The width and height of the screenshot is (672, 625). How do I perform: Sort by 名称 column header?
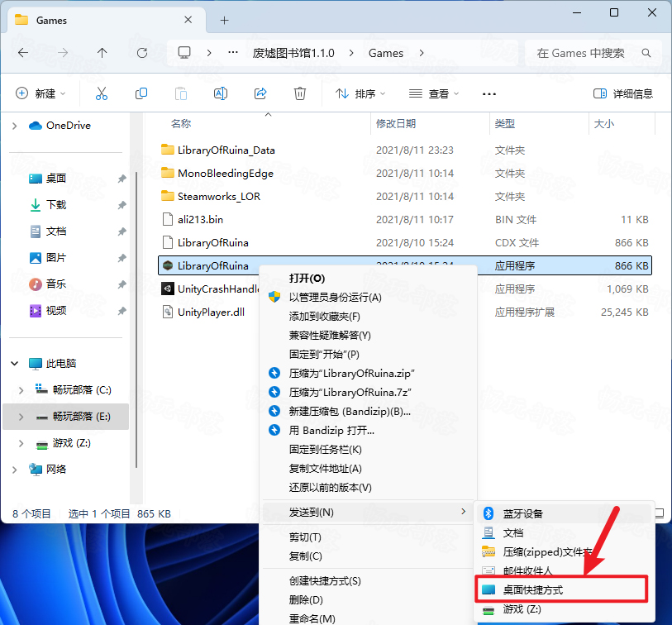click(180, 123)
